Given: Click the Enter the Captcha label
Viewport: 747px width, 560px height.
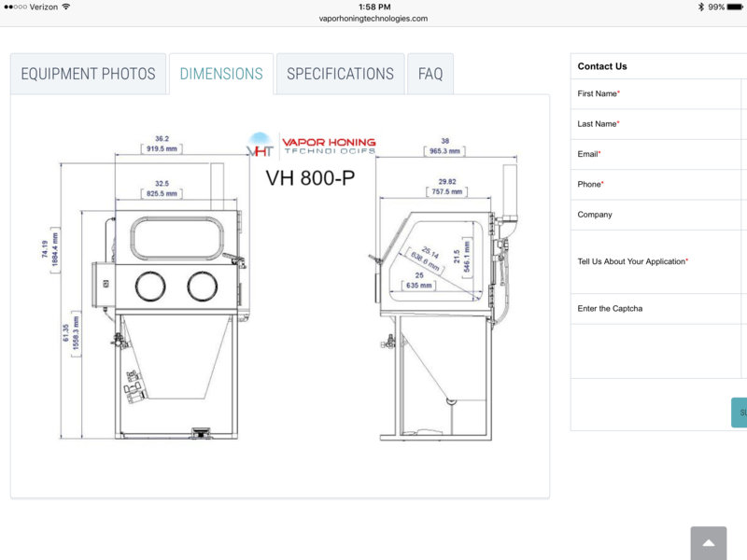Looking at the screenshot, I should (x=610, y=309).
